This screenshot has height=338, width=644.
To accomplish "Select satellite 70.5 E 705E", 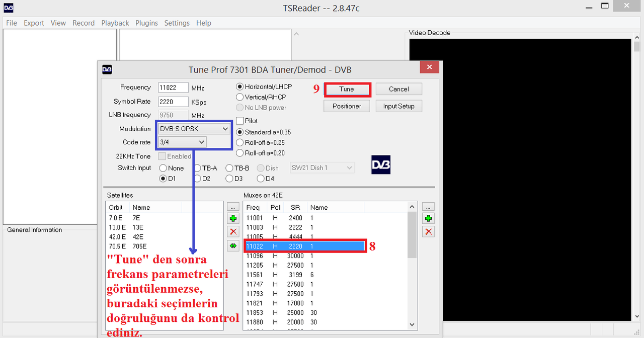I will pos(164,246).
